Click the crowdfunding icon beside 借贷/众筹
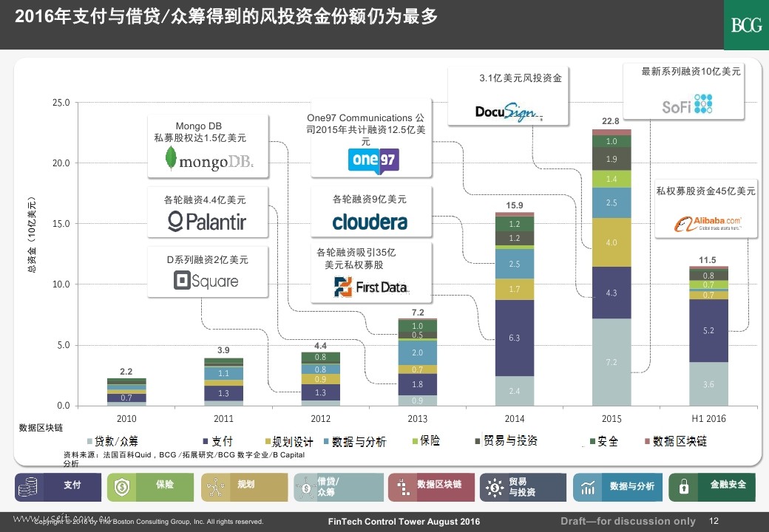Screen dimensions: 769x532 pos(306,488)
